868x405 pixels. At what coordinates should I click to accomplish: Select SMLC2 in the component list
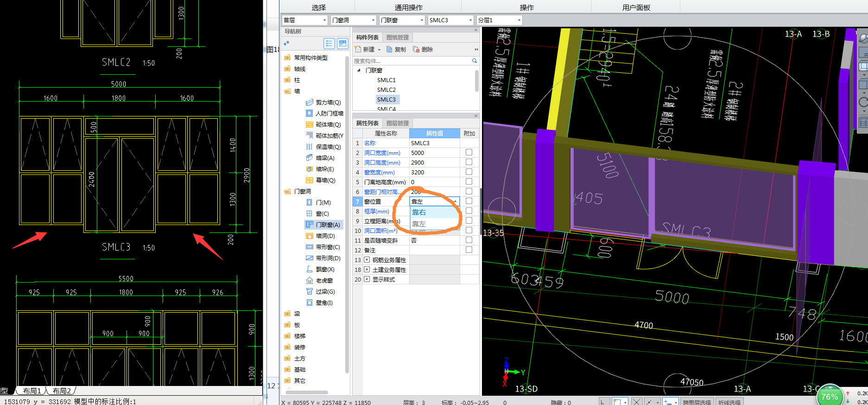click(x=386, y=90)
